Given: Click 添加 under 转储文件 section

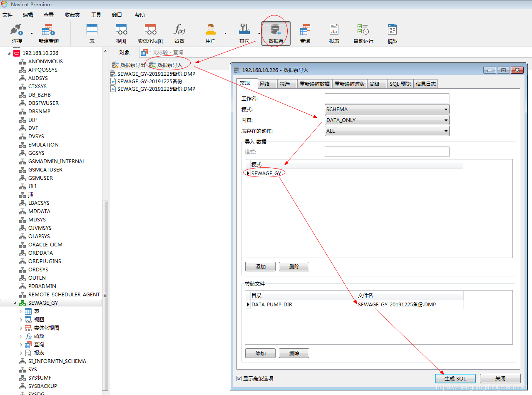Looking at the screenshot, I should click(261, 353).
